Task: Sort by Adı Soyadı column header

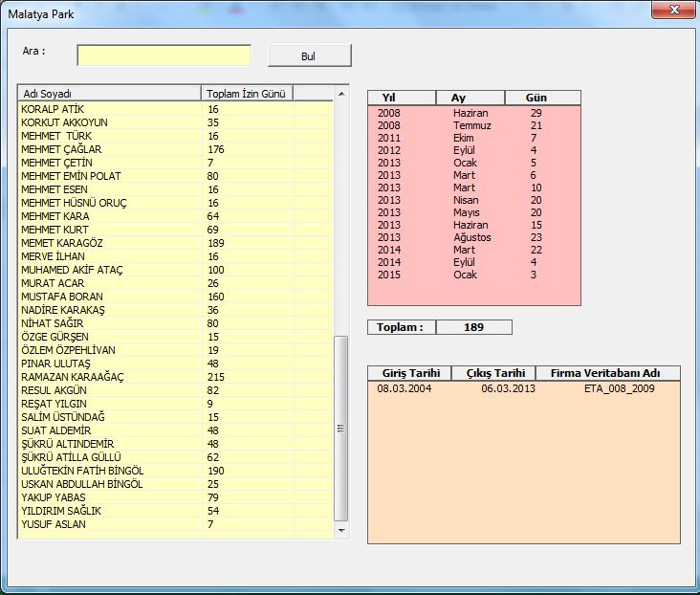Action: tap(109, 94)
